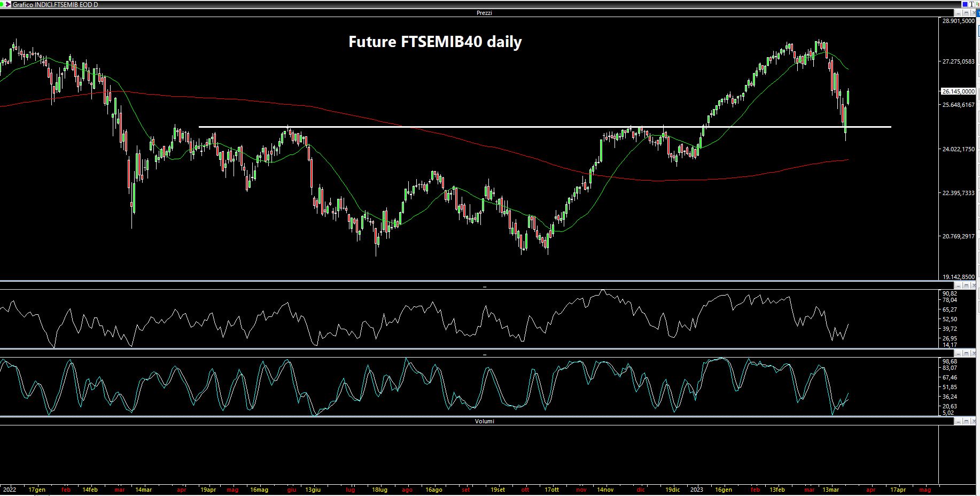
Task: Click the 14feb date axis label
Action: [x=90, y=490]
